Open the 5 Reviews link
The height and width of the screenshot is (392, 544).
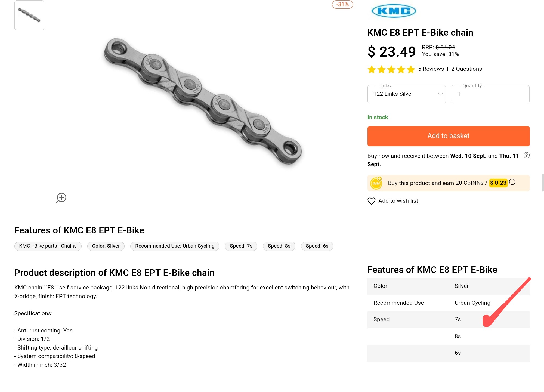tap(431, 69)
